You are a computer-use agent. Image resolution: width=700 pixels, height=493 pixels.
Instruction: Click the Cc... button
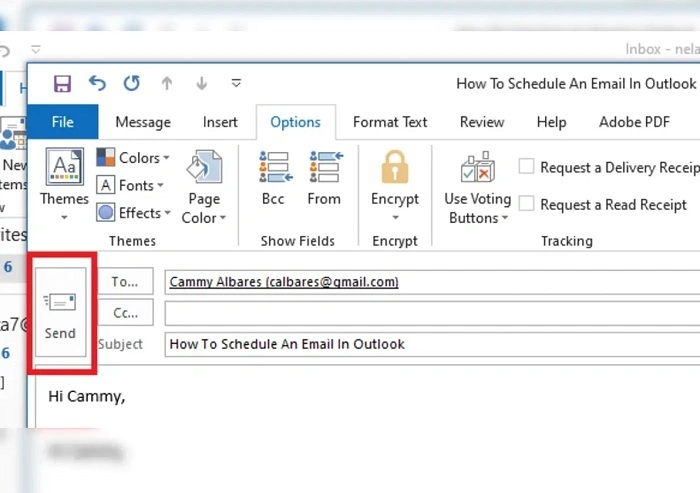pyautogui.click(x=125, y=313)
